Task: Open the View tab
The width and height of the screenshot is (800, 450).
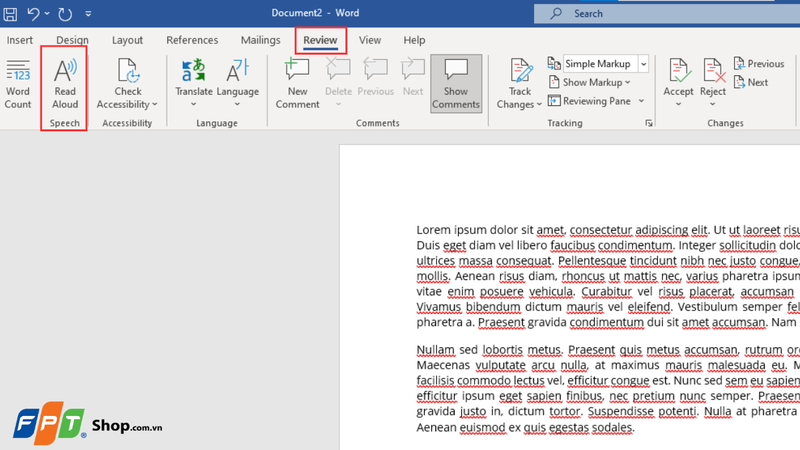Action: (x=370, y=40)
